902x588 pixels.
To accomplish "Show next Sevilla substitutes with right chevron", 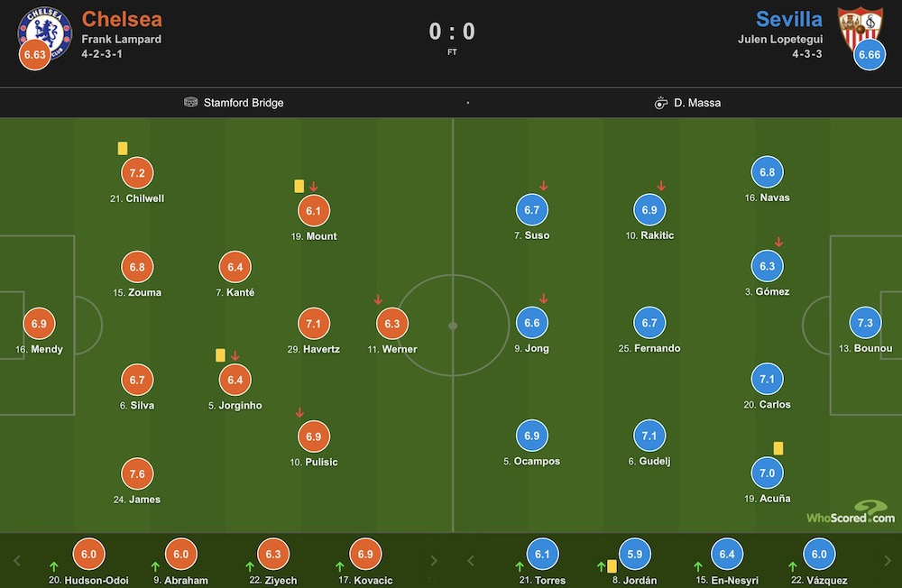I will click(887, 560).
